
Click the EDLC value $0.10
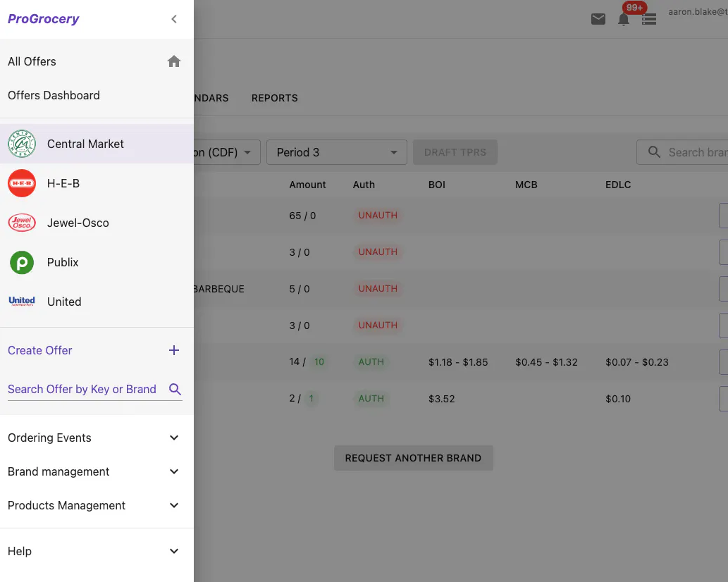coord(618,399)
